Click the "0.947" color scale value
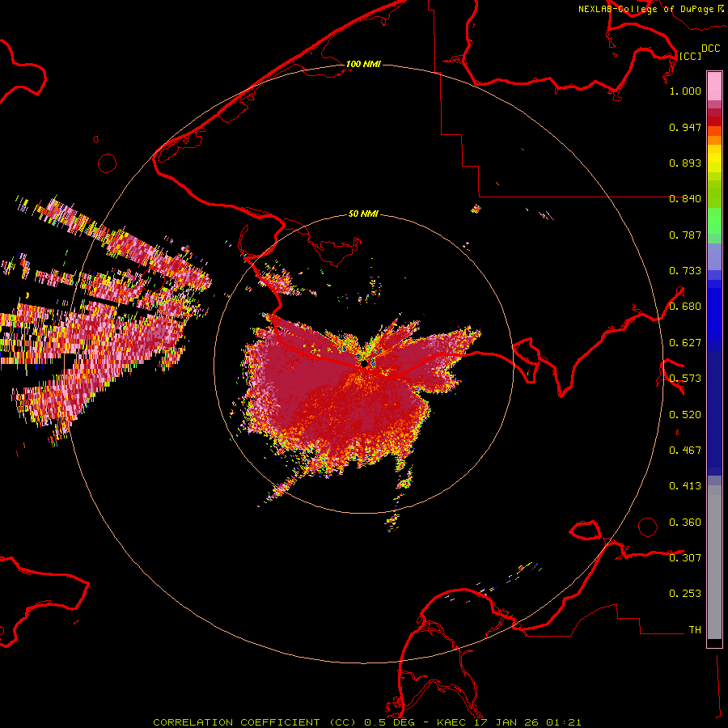Image resolution: width=728 pixels, height=728 pixels. click(685, 127)
